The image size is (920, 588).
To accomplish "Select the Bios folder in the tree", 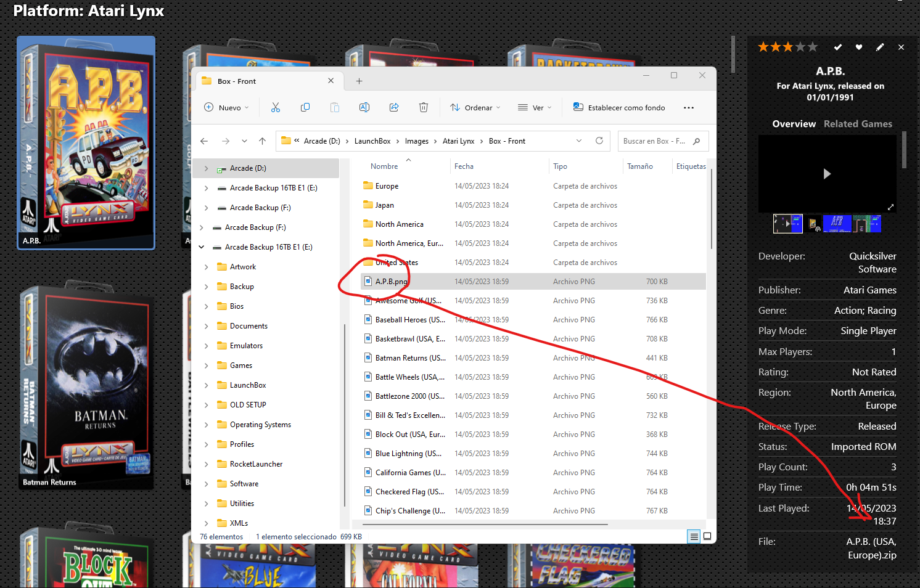I will point(237,306).
